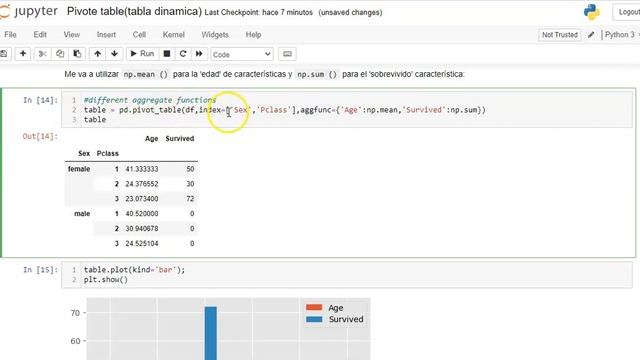Click the Sex index header
Viewport: 640px width, 360px height.
click(84, 153)
